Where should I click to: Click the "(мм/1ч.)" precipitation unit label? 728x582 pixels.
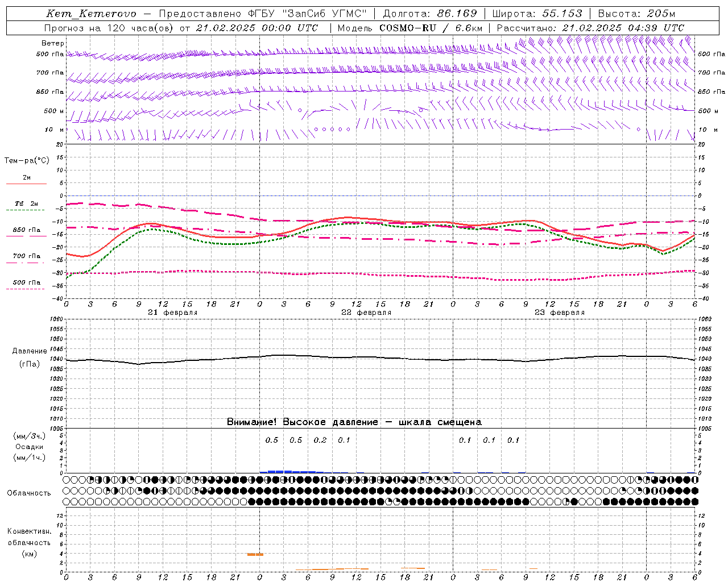[29, 458]
